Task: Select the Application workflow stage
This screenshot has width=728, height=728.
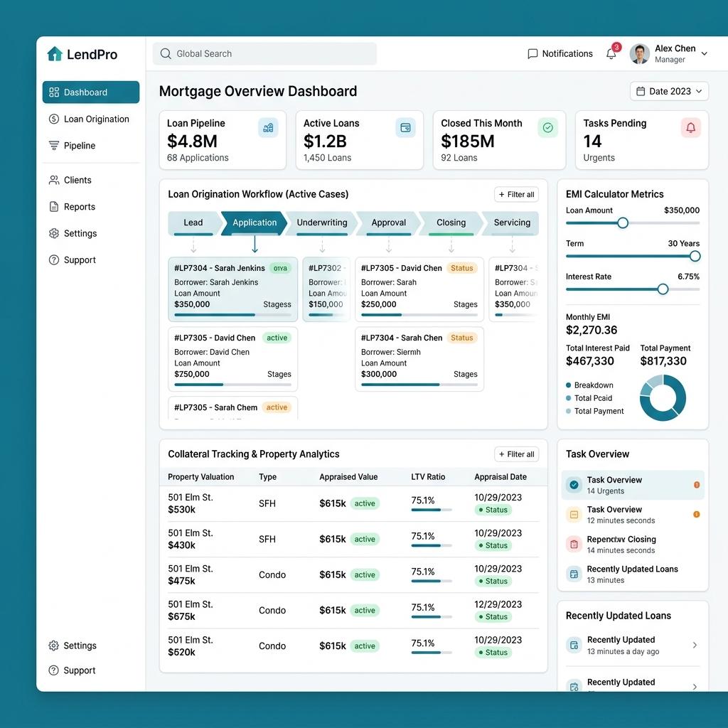Action: (255, 223)
